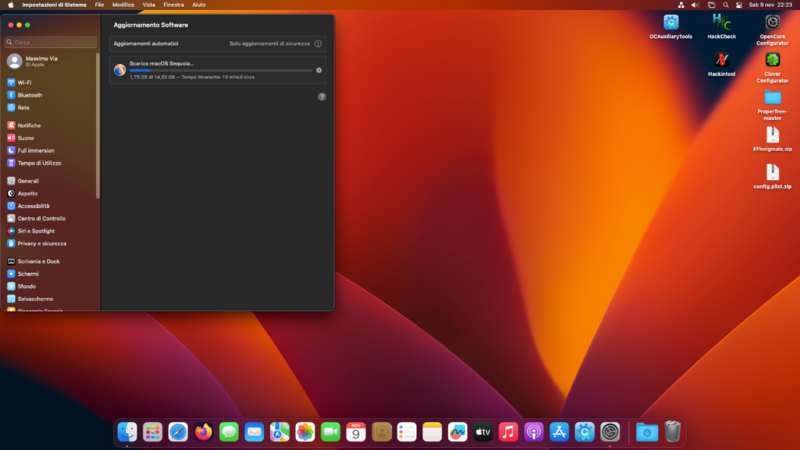Click the Clover Configurator desktop icon

pos(772,61)
